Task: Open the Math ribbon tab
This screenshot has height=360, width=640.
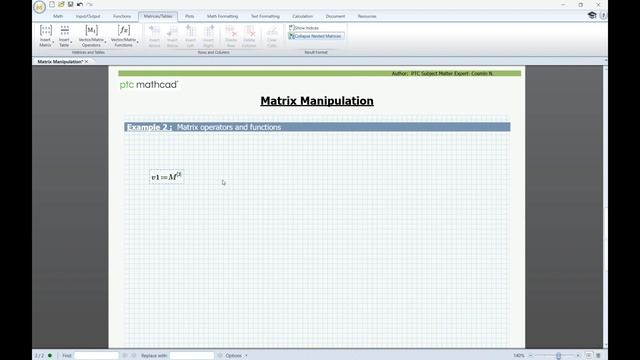Action: point(58,16)
